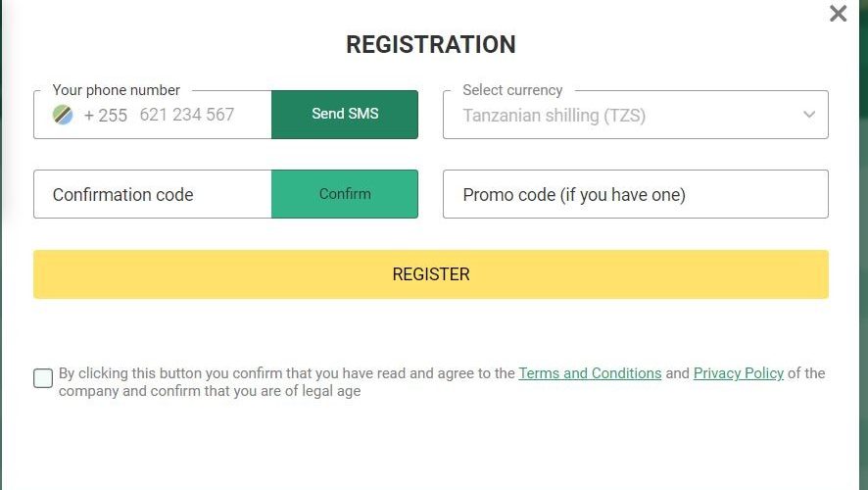
Task: Expand the currency list via chevron arrow
Action: pos(809,115)
